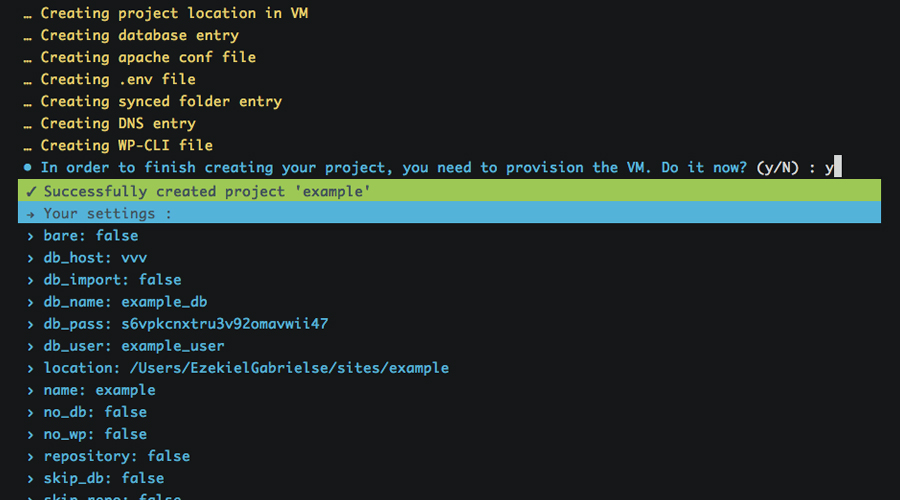This screenshot has width=900, height=500.
Task: Click the chevron before "db_host: vvv"
Action: tap(30, 258)
